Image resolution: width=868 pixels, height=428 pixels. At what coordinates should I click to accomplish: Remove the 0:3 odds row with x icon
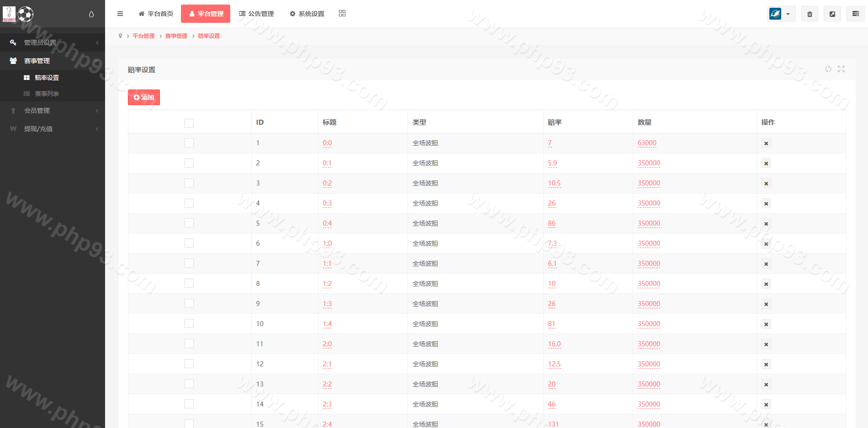point(766,204)
